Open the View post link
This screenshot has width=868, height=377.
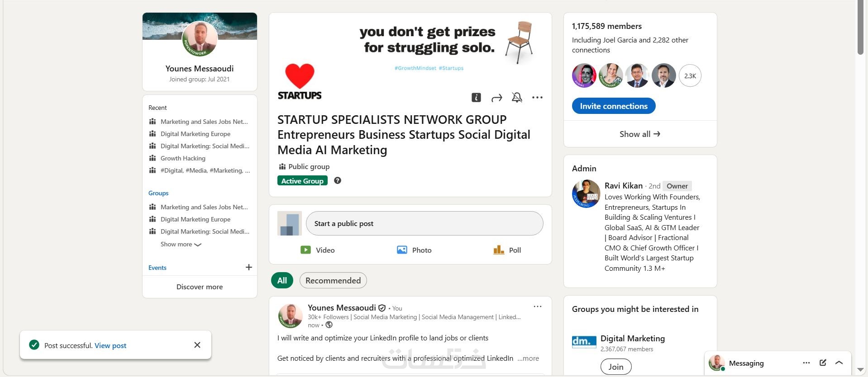(110, 345)
